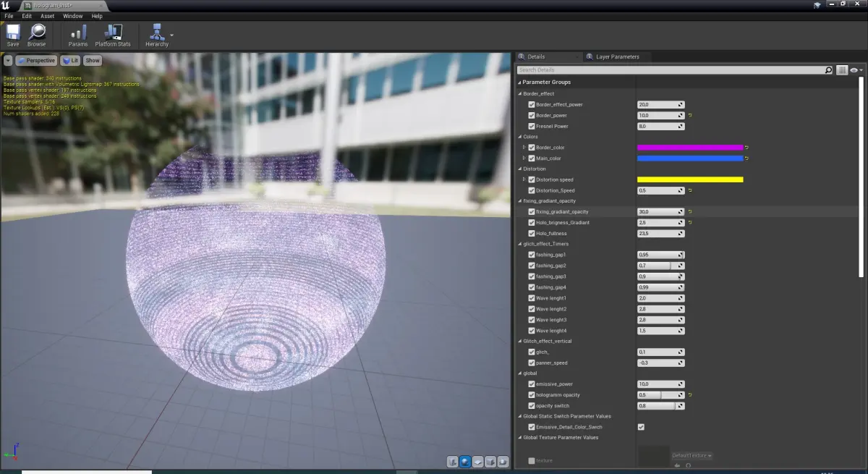Image resolution: width=868 pixels, height=474 pixels.
Task: Expand the Border_color parameter
Action: (x=524, y=148)
